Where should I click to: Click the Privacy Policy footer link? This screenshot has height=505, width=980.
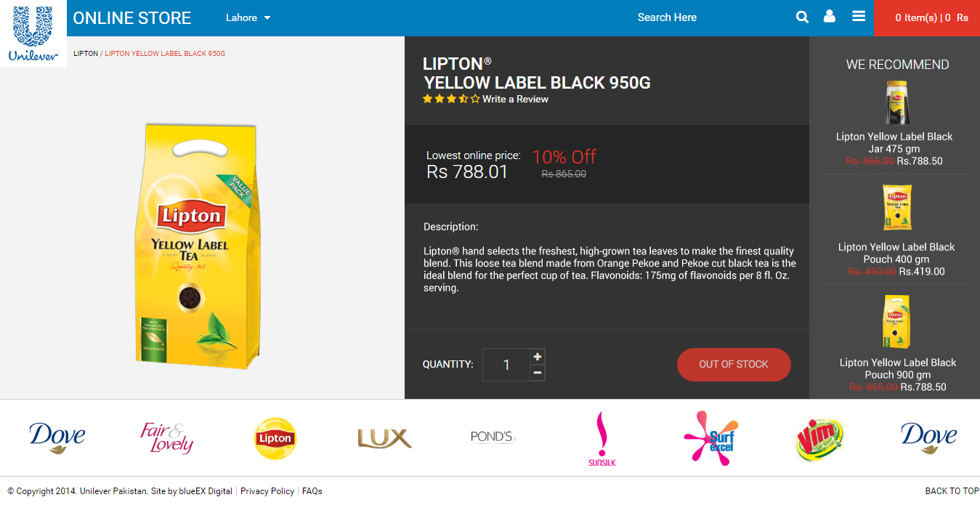[267, 491]
